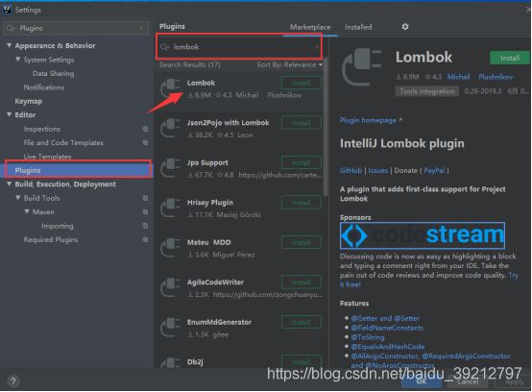This screenshot has width=532, height=392.
Task: Open Notifications settings
Action: coord(44,87)
